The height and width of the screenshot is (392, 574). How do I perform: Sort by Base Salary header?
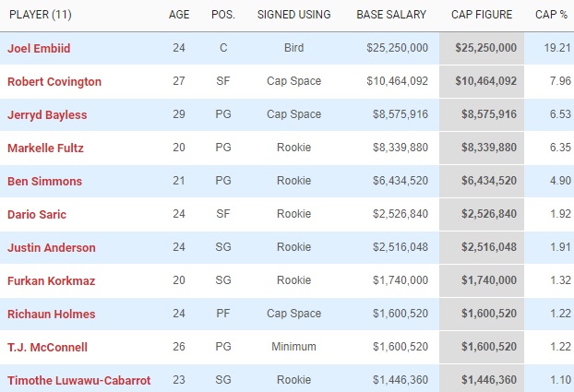[392, 16]
